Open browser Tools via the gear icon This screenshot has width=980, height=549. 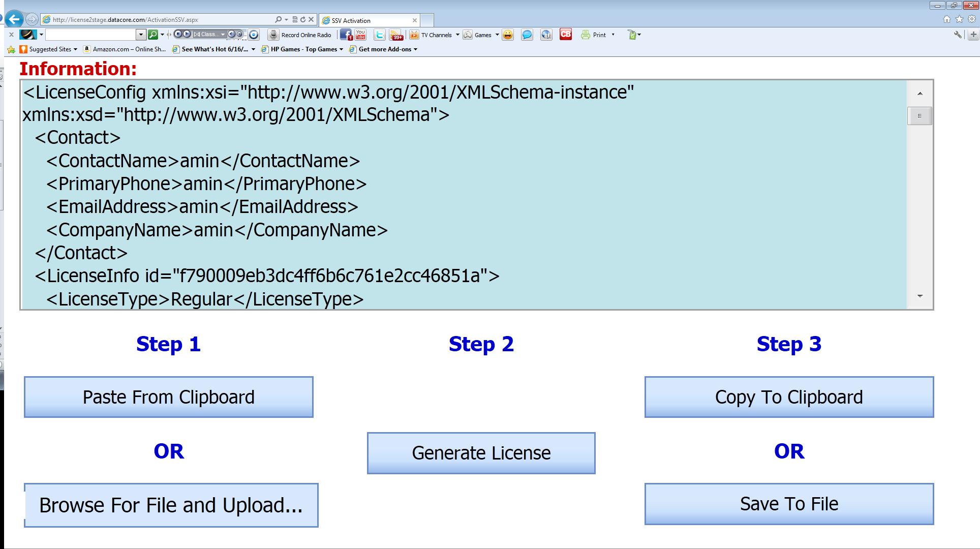click(971, 19)
